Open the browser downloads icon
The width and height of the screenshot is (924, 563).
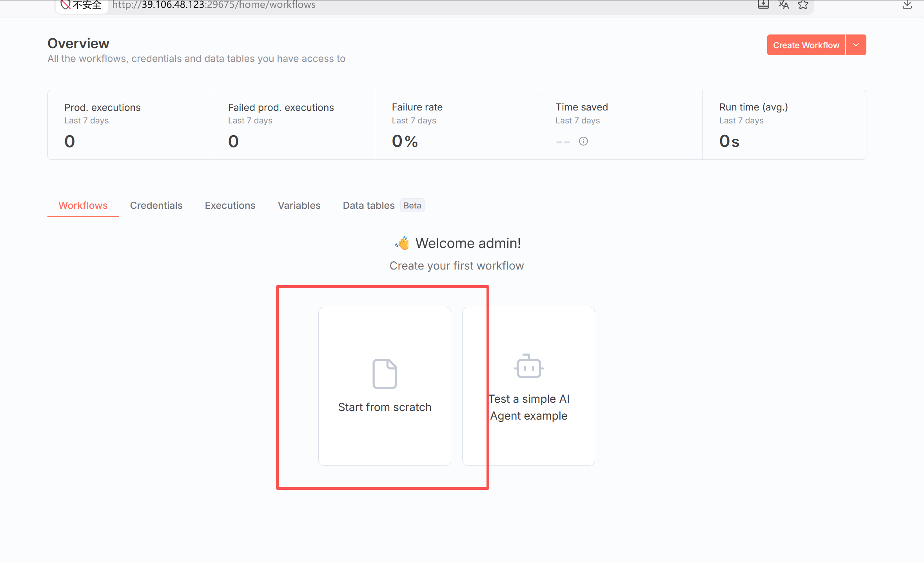click(x=907, y=5)
